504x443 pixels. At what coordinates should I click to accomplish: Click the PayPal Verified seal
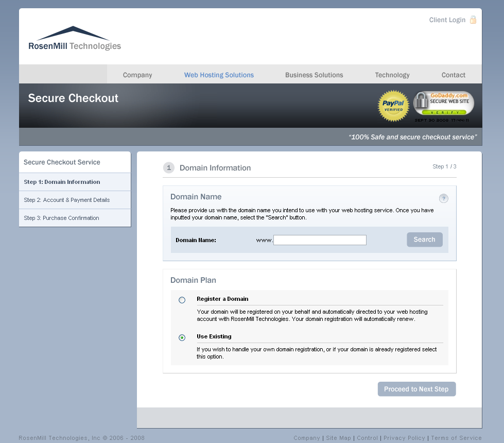(393, 106)
